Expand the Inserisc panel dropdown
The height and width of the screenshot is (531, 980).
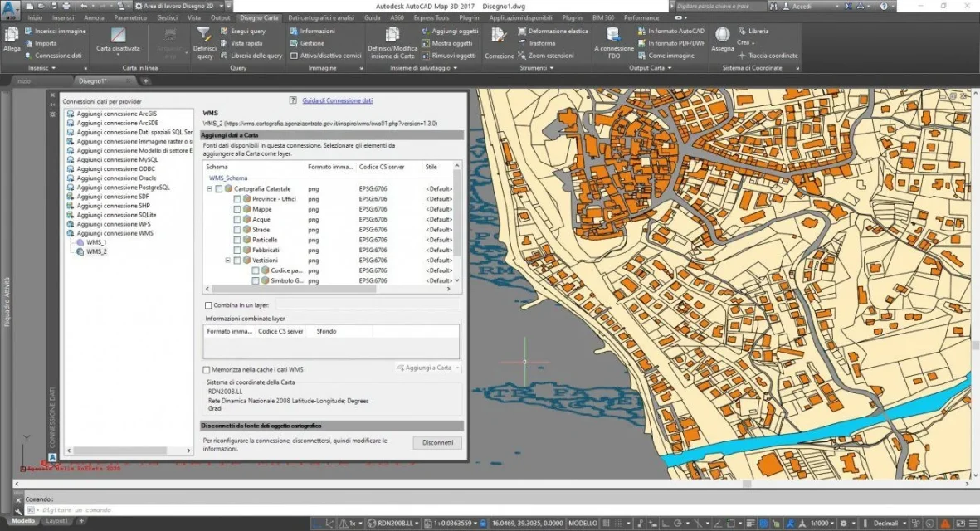pos(41,68)
